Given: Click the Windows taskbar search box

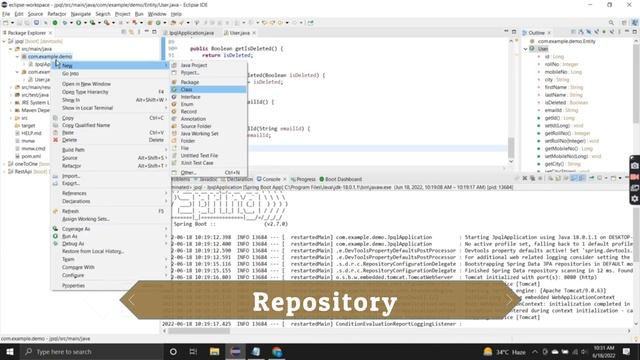Looking at the screenshot, I should pyautogui.click(x=91, y=351).
